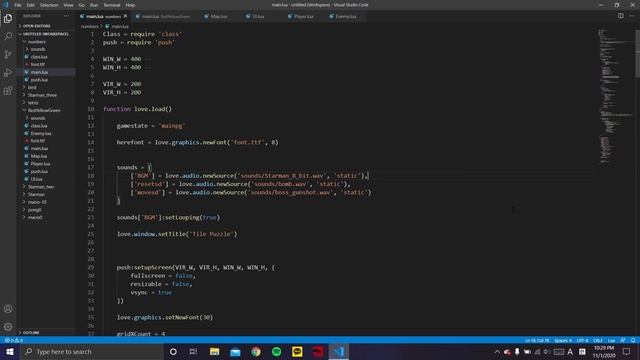Open the Explorer view in the activity bar
This screenshot has height=360, width=640.
(x=8, y=18)
